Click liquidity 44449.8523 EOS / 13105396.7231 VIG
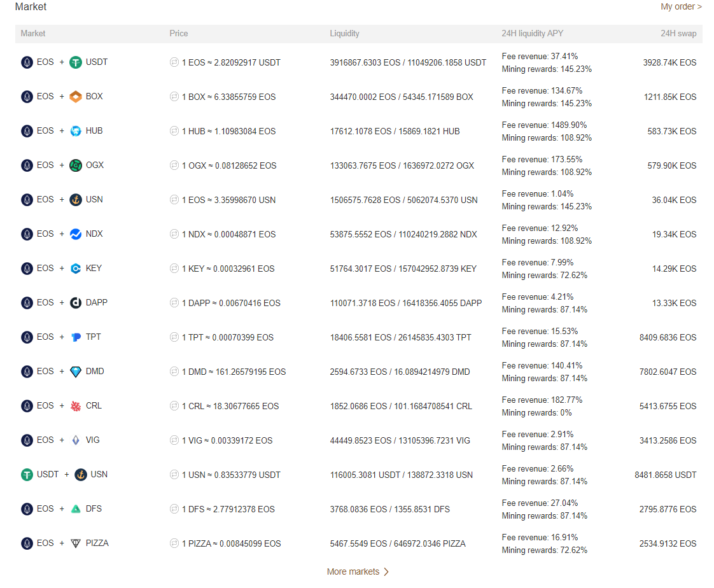714x588 pixels. [x=400, y=440]
